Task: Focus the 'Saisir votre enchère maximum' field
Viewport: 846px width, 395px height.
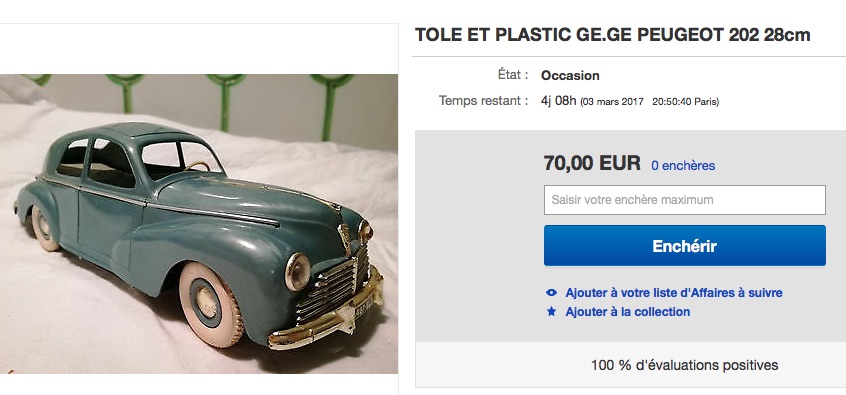Action: coord(685,200)
